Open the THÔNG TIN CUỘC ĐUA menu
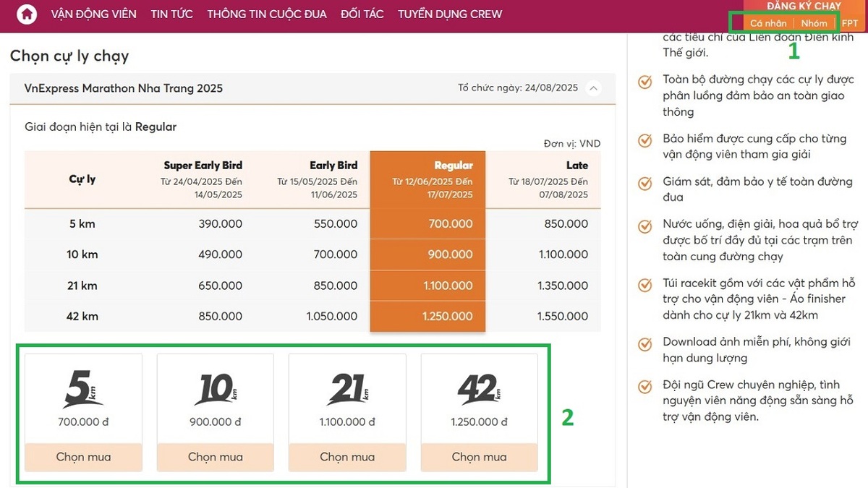 [x=267, y=14]
